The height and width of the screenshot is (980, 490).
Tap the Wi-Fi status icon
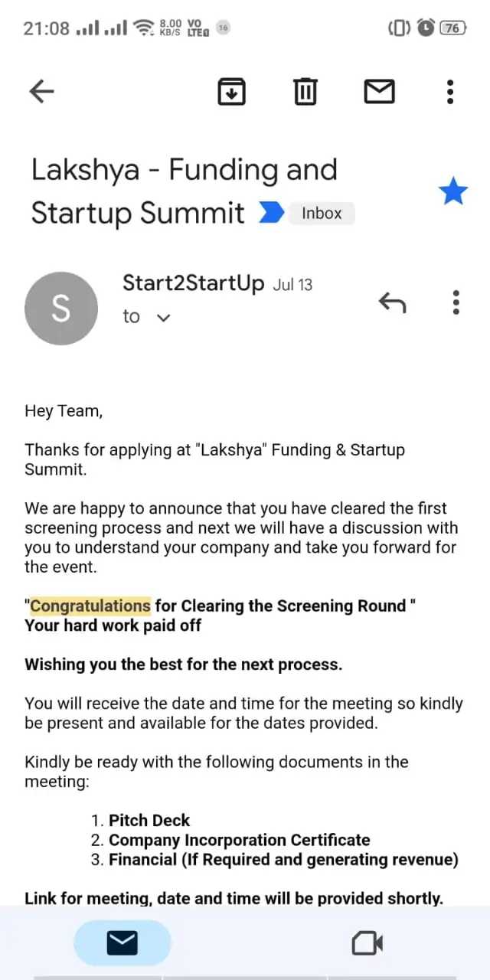[x=143, y=28]
